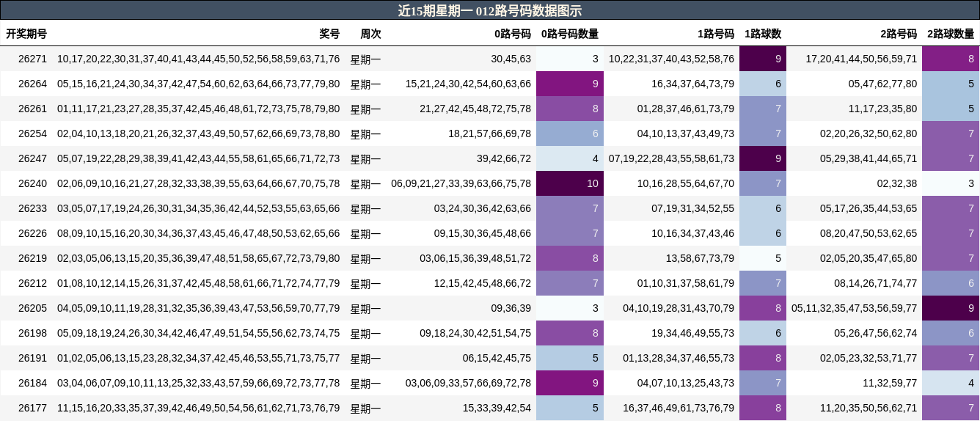Image resolution: width=980 pixels, height=421 pixels.
Task: Select 1路球数 cell 5 in row 26219
Action: point(763,258)
